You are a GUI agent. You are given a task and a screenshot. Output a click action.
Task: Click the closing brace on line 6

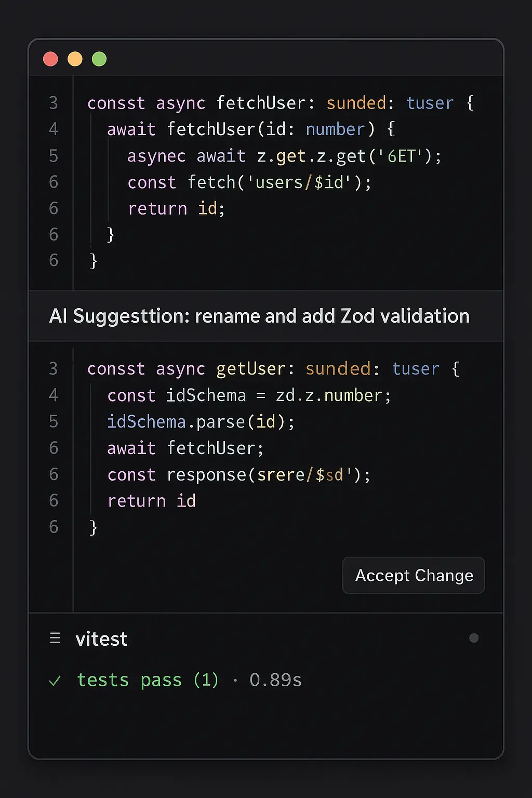pyautogui.click(x=111, y=235)
